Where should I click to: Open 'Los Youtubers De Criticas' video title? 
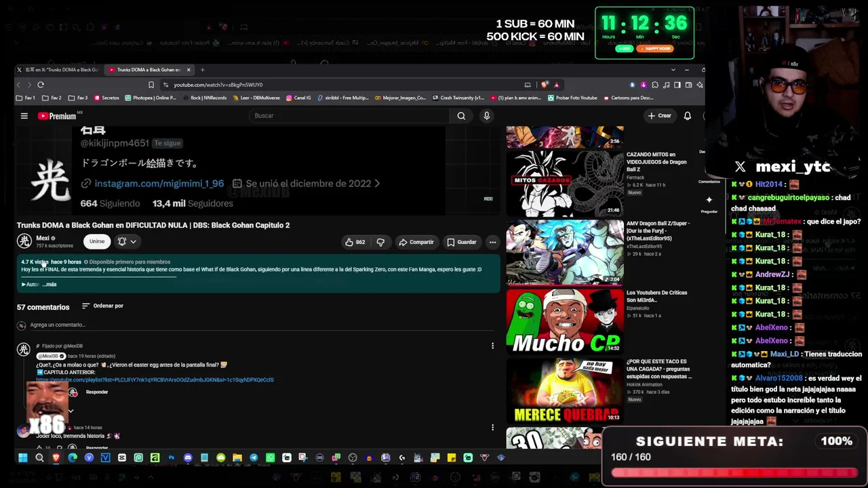656,296
